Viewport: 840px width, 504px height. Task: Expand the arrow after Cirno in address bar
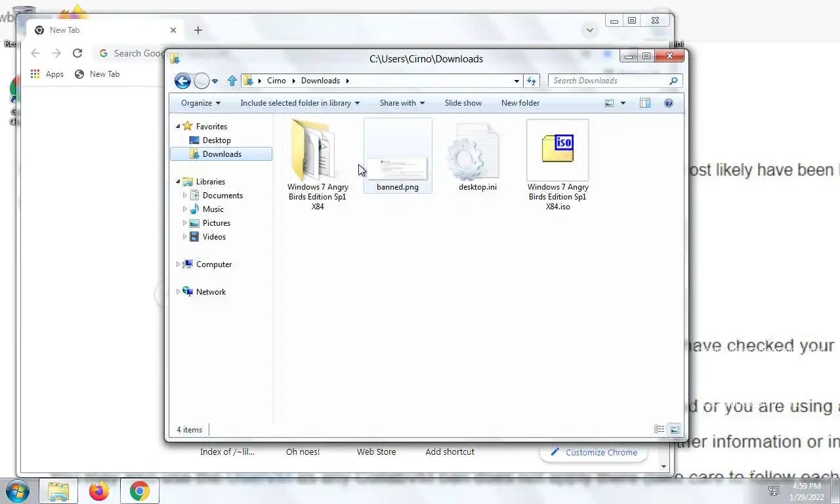[x=293, y=81]
